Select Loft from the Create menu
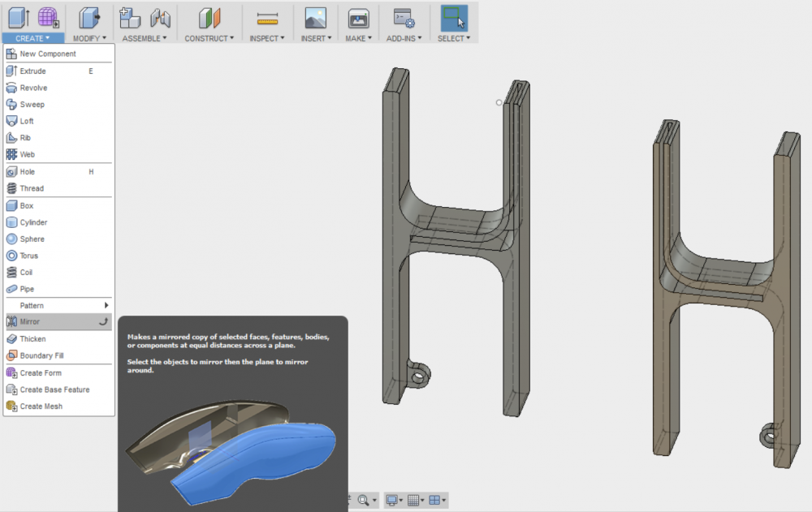Viewport: 812px width, 512px height. pos(27,121)
